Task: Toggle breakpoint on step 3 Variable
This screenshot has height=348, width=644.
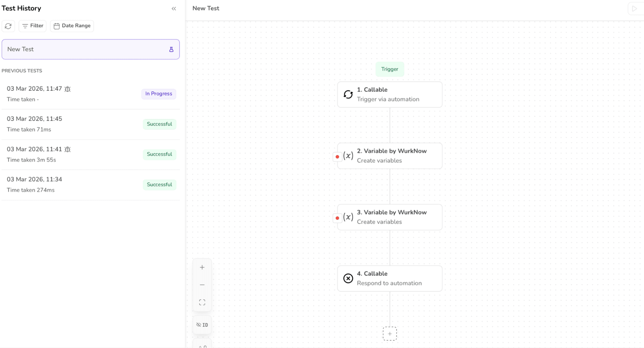Action: point(337,218)
